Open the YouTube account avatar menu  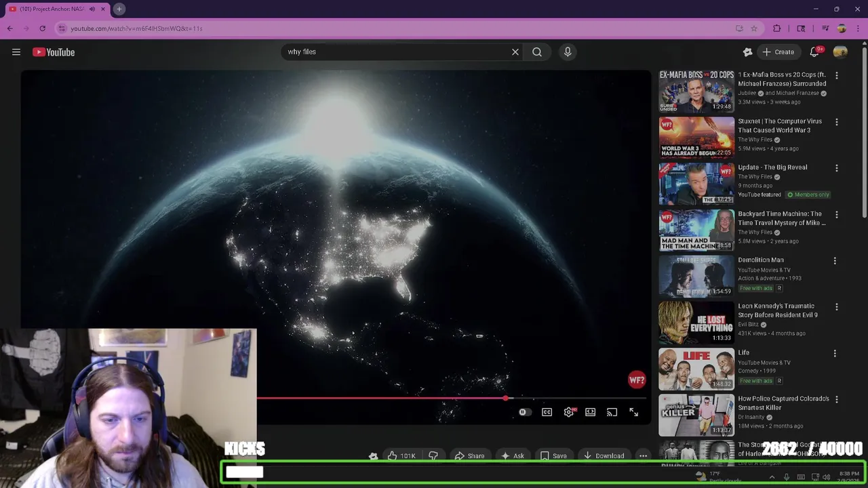(840, 52)
